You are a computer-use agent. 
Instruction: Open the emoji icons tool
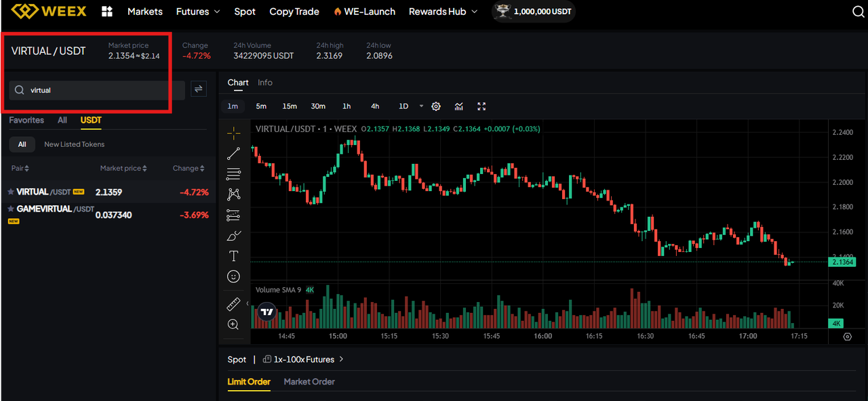[233, 276]
